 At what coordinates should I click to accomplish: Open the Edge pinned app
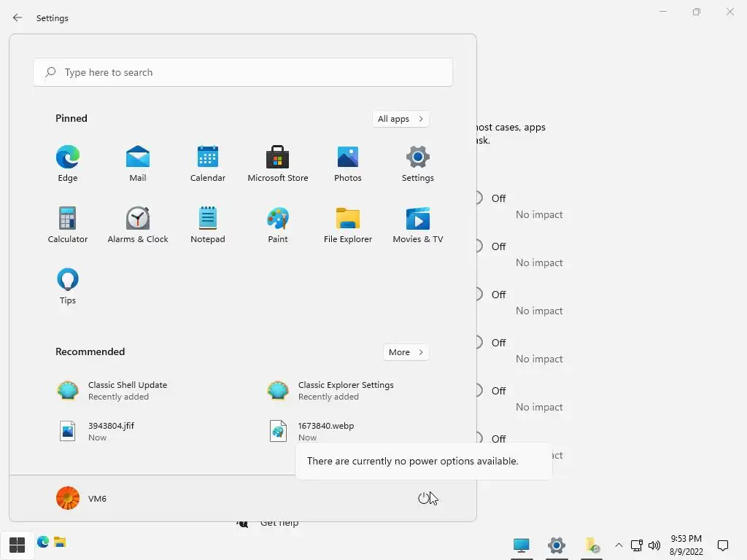point(68,164)
